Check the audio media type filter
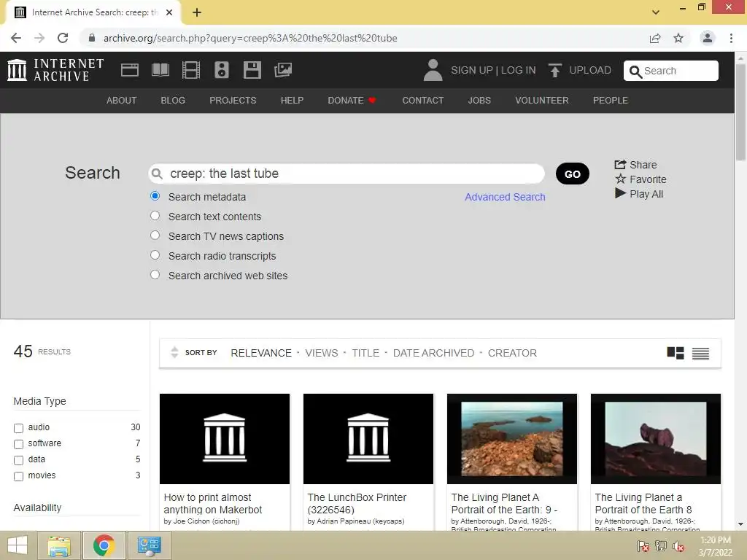 coord(18,428)
